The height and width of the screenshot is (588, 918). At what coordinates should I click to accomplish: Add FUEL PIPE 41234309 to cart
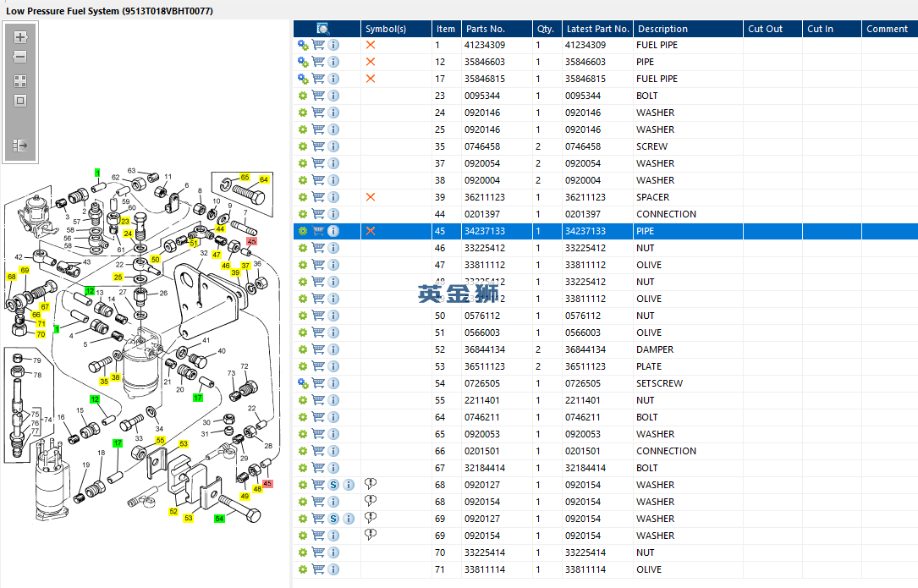click(x=318, y=45)
